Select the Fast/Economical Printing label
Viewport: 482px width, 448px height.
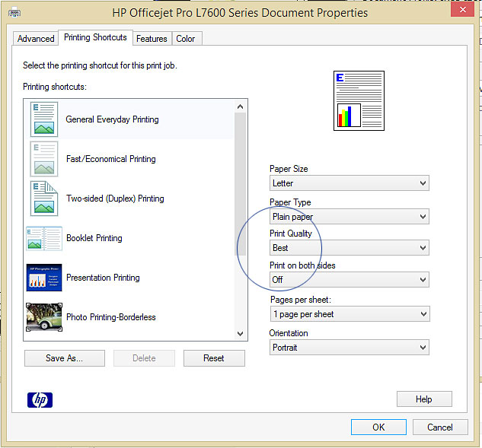111,159
